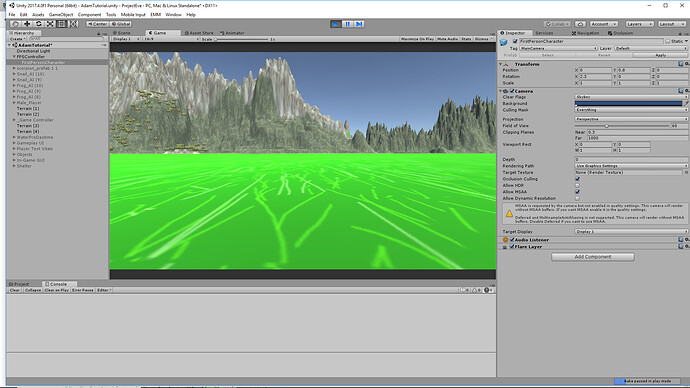This screenshot has width=690, height=388.
Task: Pick the Camera Background color
Action: (x=628, y=103)
